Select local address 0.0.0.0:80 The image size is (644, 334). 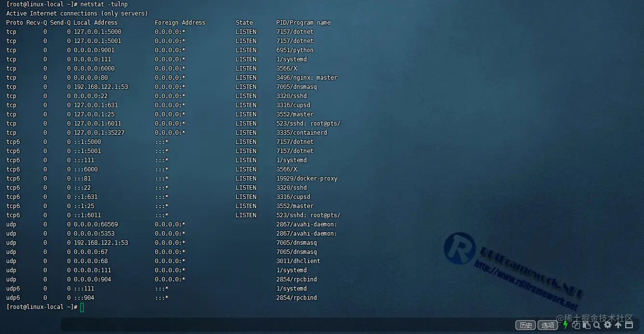click(91, 78)
